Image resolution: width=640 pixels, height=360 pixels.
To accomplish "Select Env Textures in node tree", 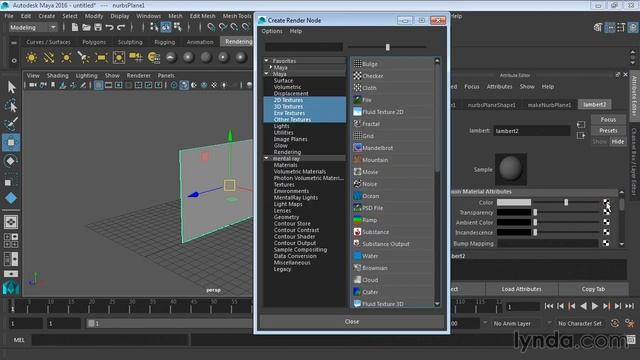I will click(289, 113).
